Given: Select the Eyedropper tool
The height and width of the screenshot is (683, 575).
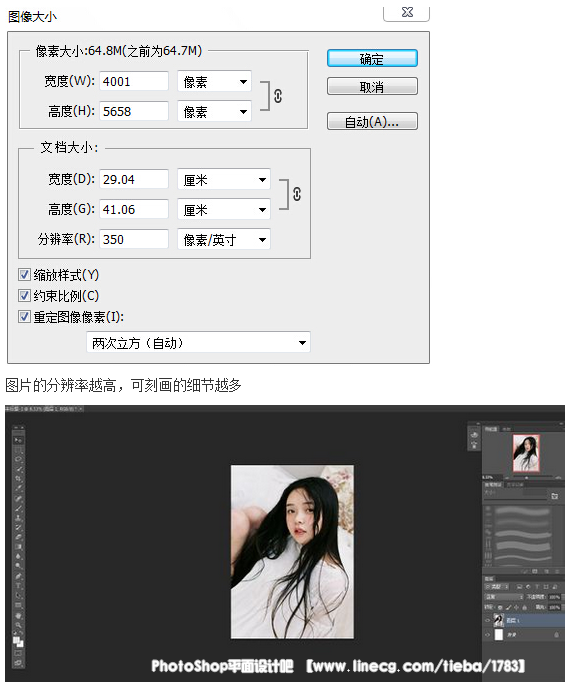Looking at the screenshot, I should coord(18,489).
